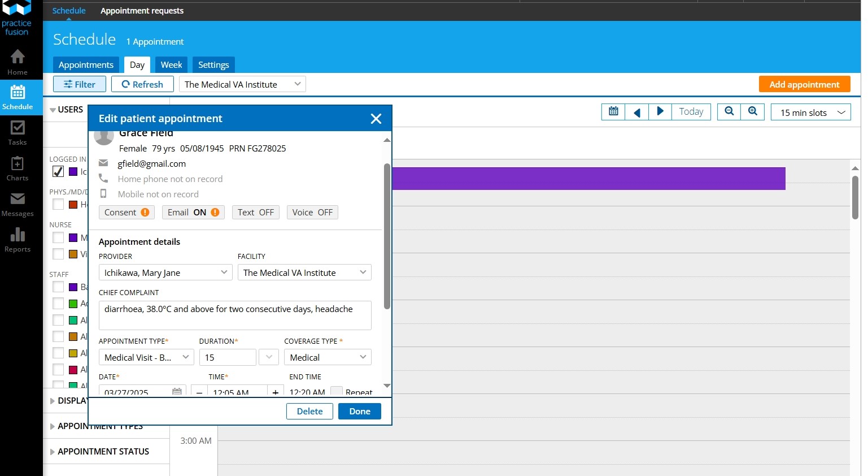Image resolution: width=868 pixels, height=476 pixels.
Task: Click the crimson STAFF color swatch
Action: pos(73,369)
